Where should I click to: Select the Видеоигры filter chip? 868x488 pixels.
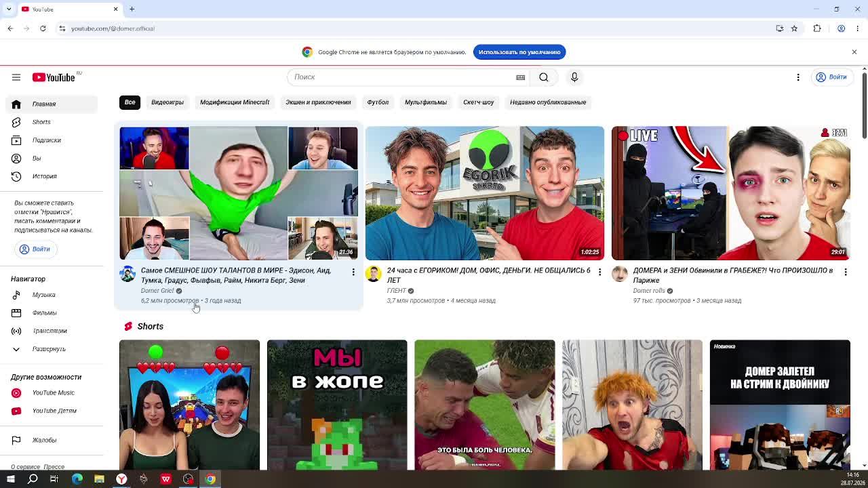point(167,102)
